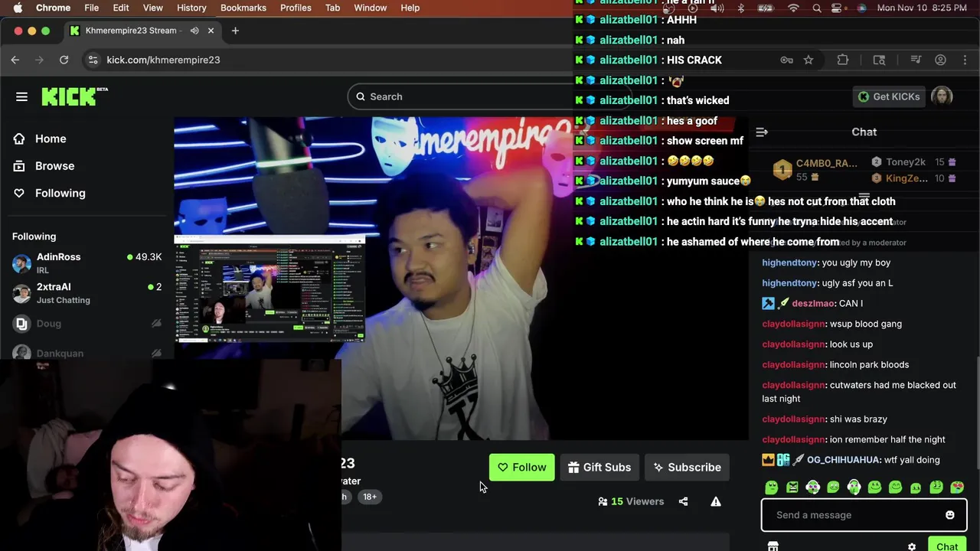The width and height of the screenshot is (980, 551).
Task: Open the emoji picker in message box
Action: (x=950, y=515)
